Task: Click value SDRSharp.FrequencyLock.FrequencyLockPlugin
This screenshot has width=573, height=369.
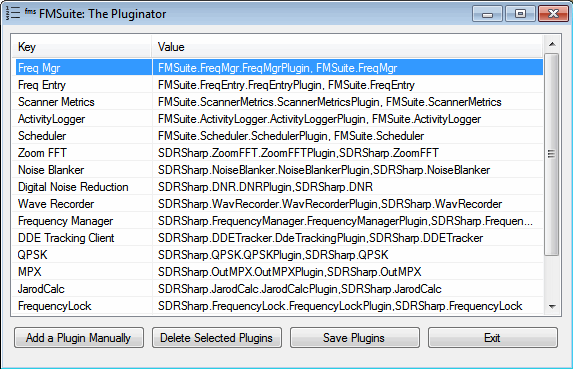Action: pos(340,305)
